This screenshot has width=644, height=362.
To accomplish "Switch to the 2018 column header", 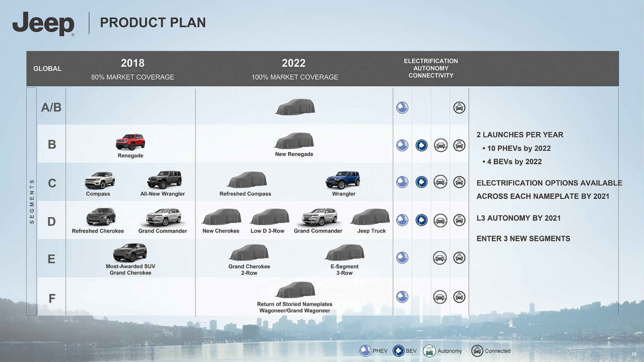I will pos(133,63).
